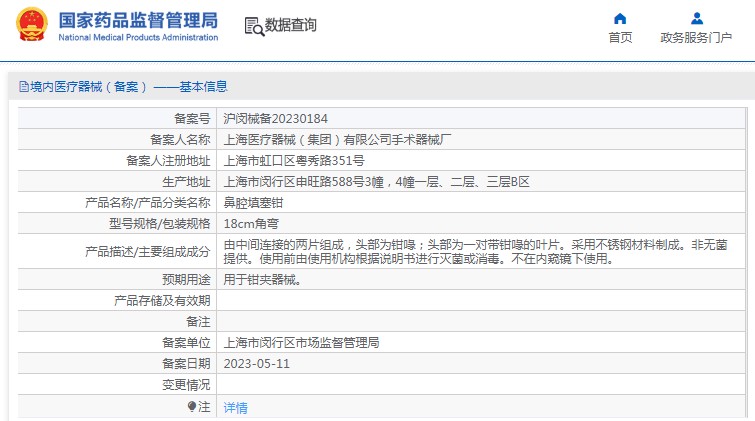The height and width of the screenshot is (421, 755).
Task: Click National Medical Products Administration text
Action: 138,38
